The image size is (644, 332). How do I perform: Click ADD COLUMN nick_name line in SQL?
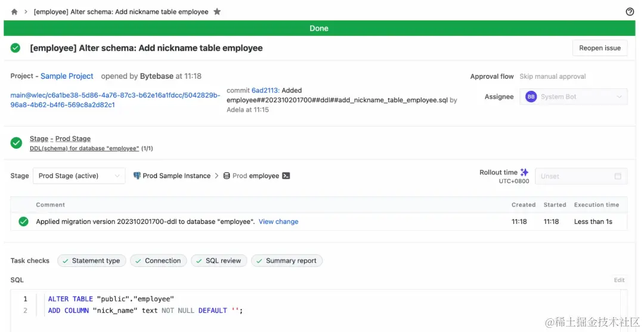[x=145, y=311]
